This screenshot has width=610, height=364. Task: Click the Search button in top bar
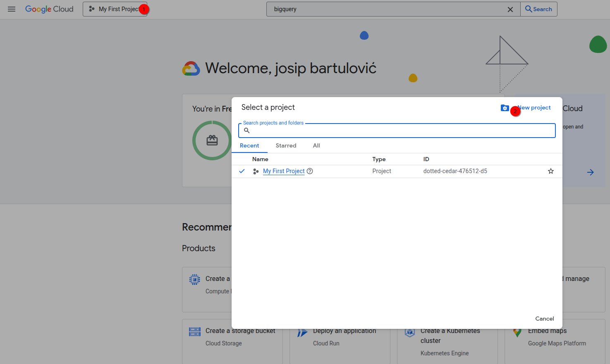[539, 9]
